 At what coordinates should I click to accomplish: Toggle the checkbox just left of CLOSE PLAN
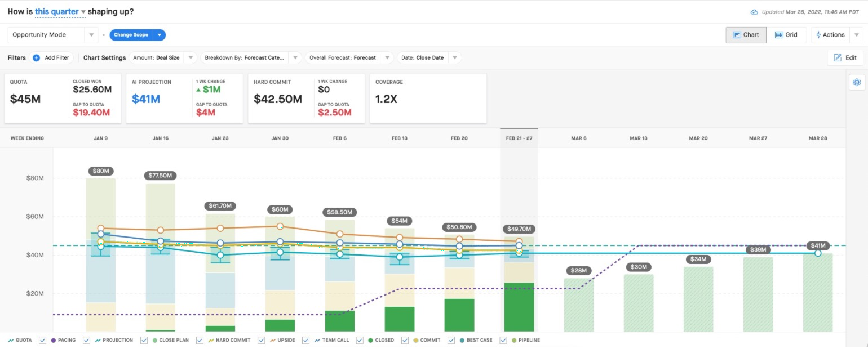144,340
